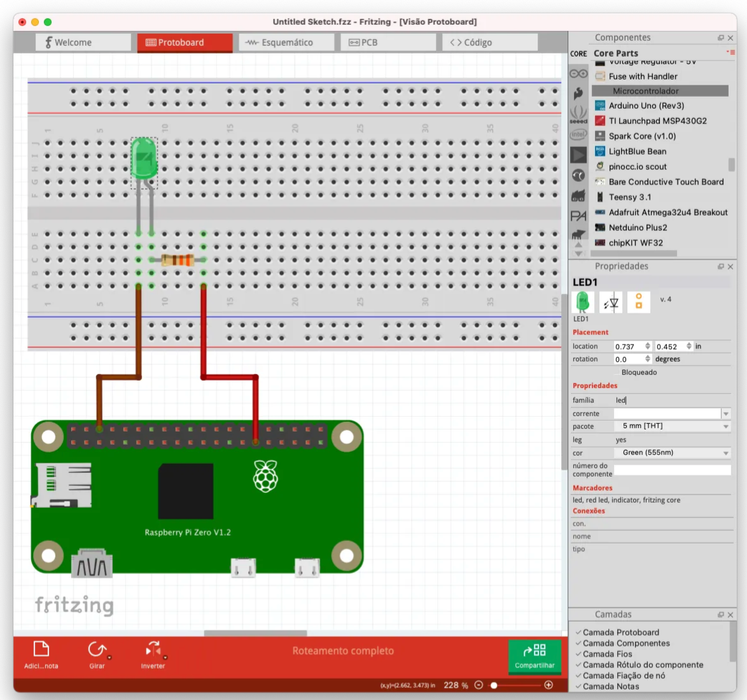Click the parts list vertical scrollbar

[x=732, y=164]
